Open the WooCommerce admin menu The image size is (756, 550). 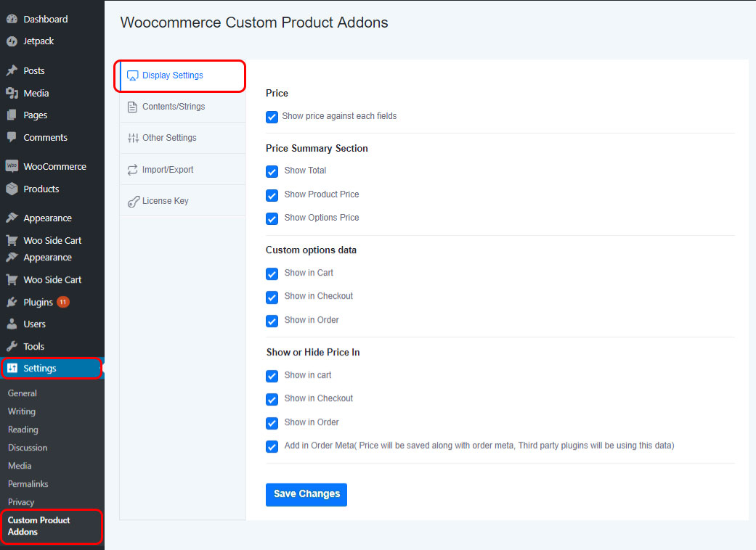(x=52, y=166)
